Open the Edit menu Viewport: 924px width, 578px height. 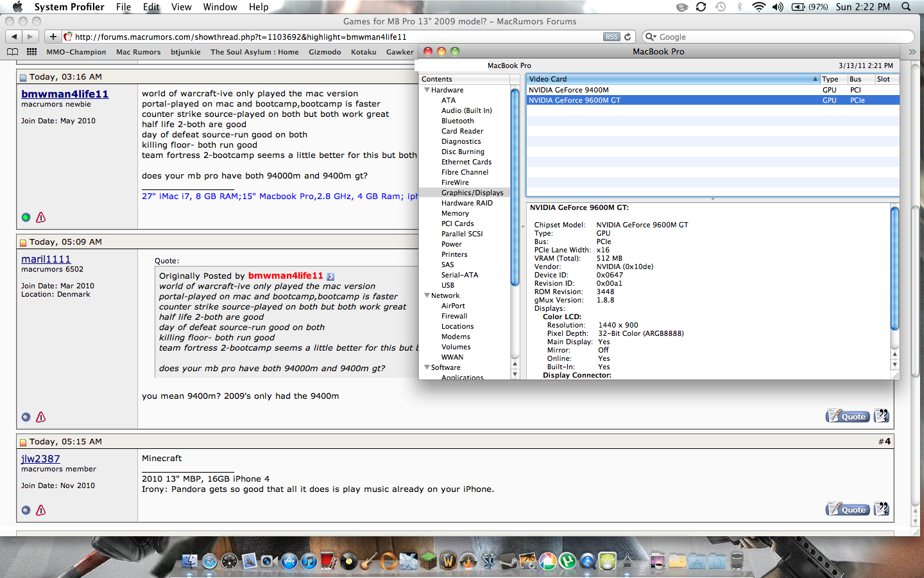coord(151,6)
